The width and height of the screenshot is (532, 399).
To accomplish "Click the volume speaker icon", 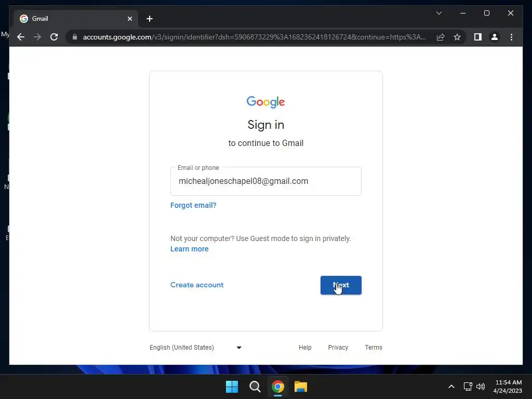I will coord(481,387).
